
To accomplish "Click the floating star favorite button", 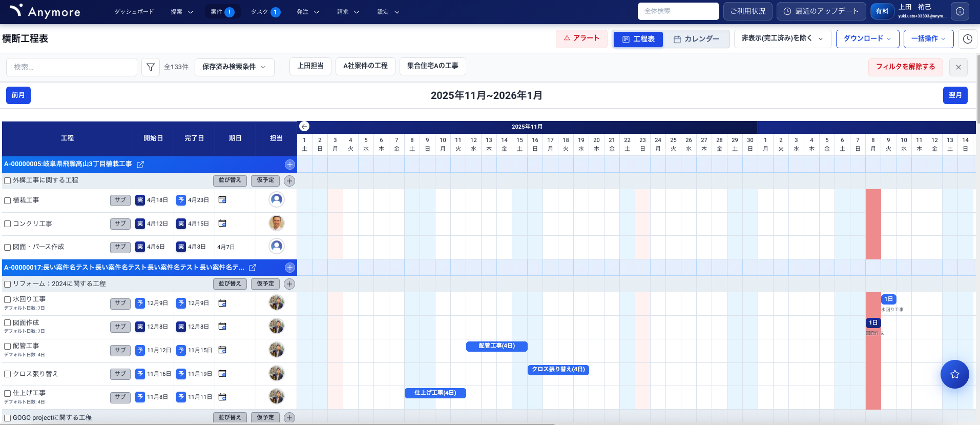I will (x=955, y=374).
